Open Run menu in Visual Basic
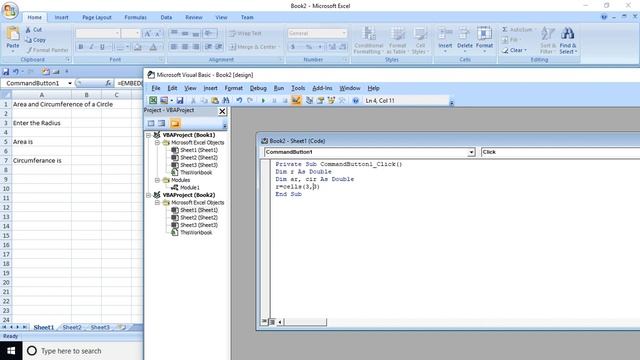This screenshot has width=640, height=360. coord(279,88)
